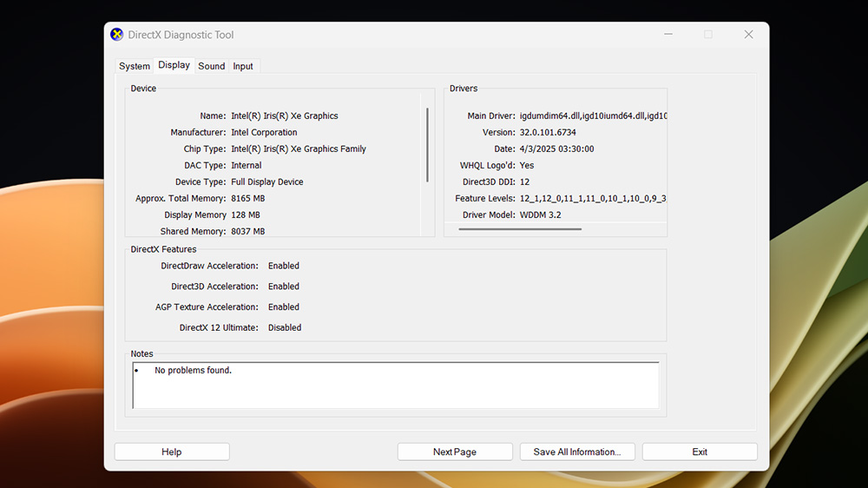Click the 'DirectX 12 Ultimate:' label
The image size is (868, 488).
219,327
